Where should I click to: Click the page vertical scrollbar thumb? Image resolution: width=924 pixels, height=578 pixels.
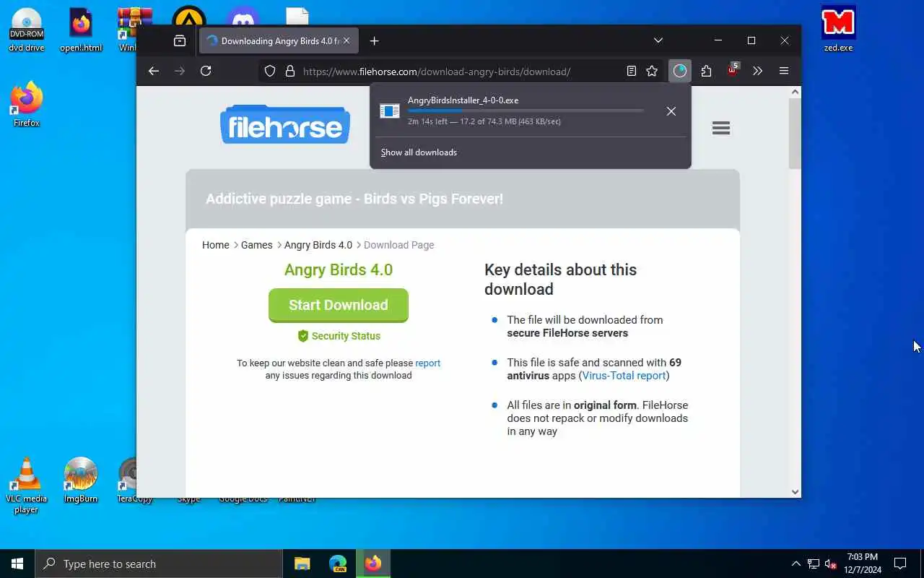tap(795, 134)
